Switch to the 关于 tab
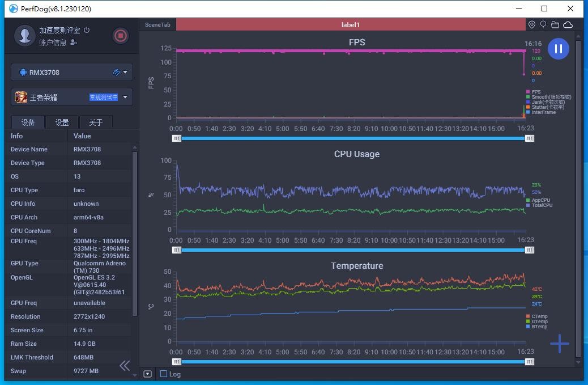The height and width of the screenshot is (385, 588). [96, 122]
